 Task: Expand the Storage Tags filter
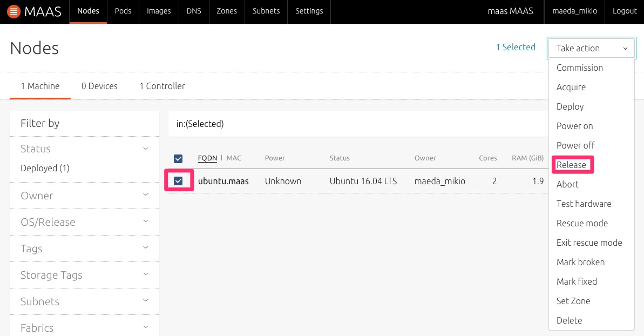pos(84,275)
